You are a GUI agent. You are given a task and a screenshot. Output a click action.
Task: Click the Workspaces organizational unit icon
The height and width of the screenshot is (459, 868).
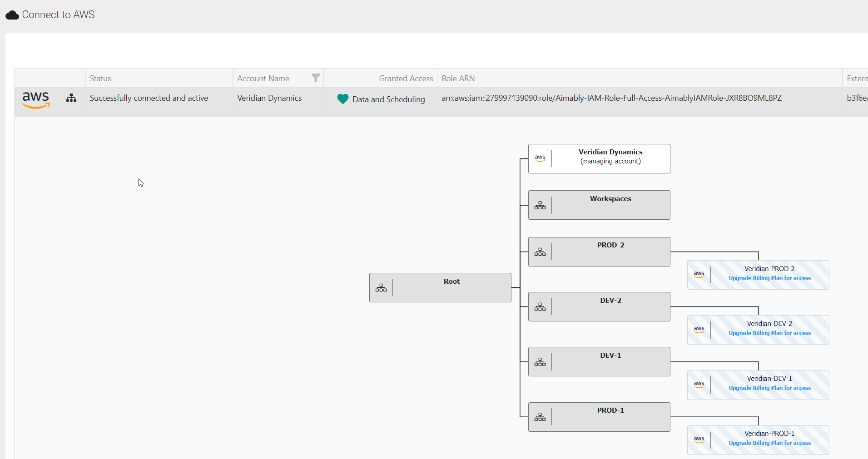coord(540,206)
